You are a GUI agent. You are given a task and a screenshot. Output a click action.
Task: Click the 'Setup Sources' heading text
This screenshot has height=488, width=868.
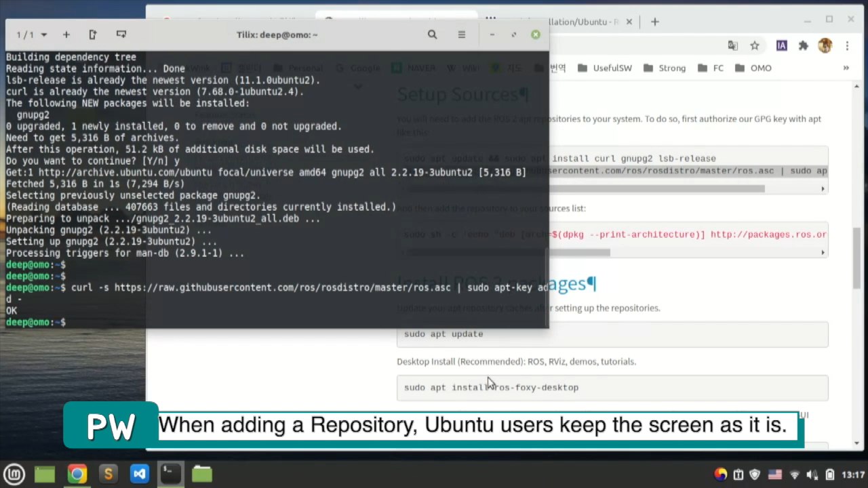pyautogui.click(x=462, y=94)
